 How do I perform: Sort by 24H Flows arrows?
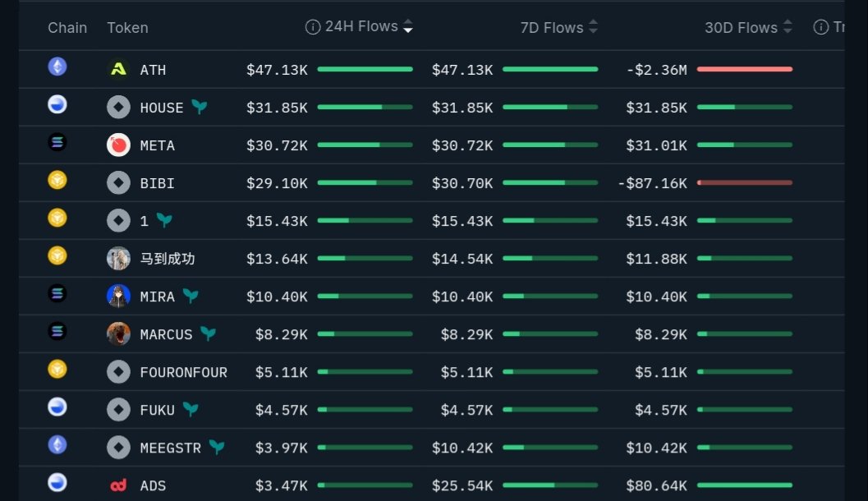(x=407, y=27)
